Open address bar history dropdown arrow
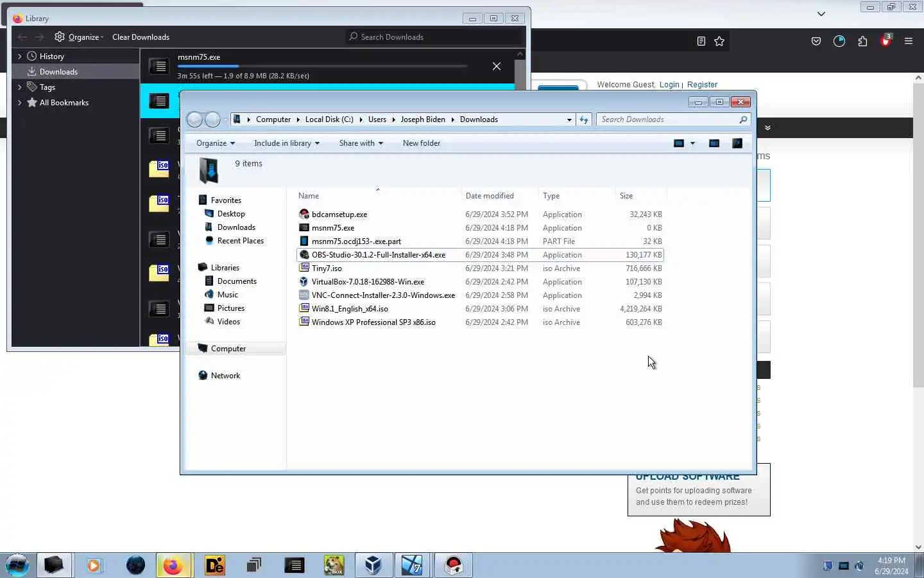The width and height of the screenshot is (924, 578). (x=569, y=119)
